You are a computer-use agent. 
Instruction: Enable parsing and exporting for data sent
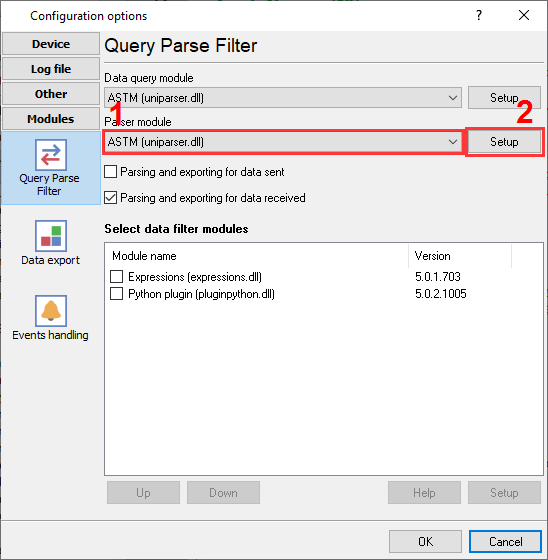(x=110, y=172)
